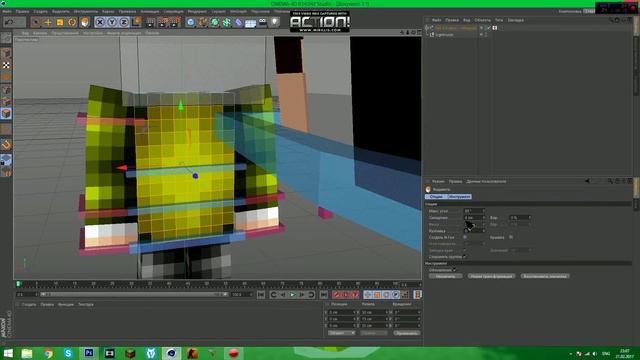Open Текстура menu in Material Manager
The width and height of the screenshot is (640, 360).
point(86,304)
